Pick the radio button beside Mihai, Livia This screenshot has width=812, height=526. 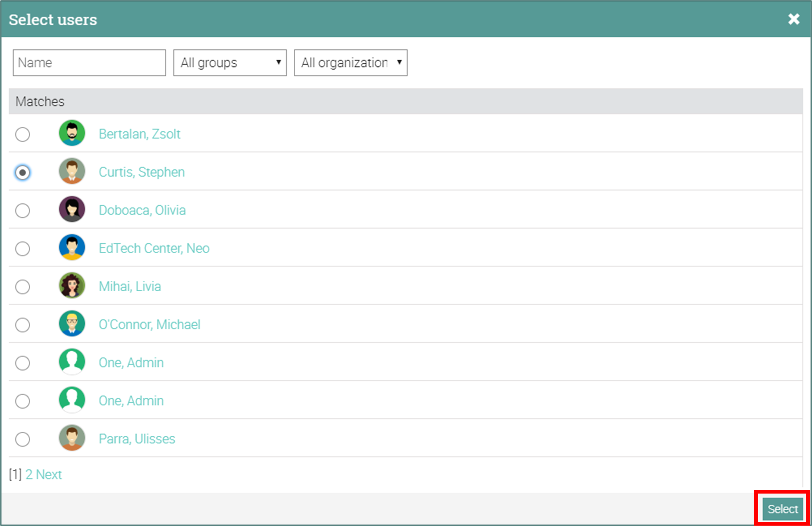click(x=23, y=287)
